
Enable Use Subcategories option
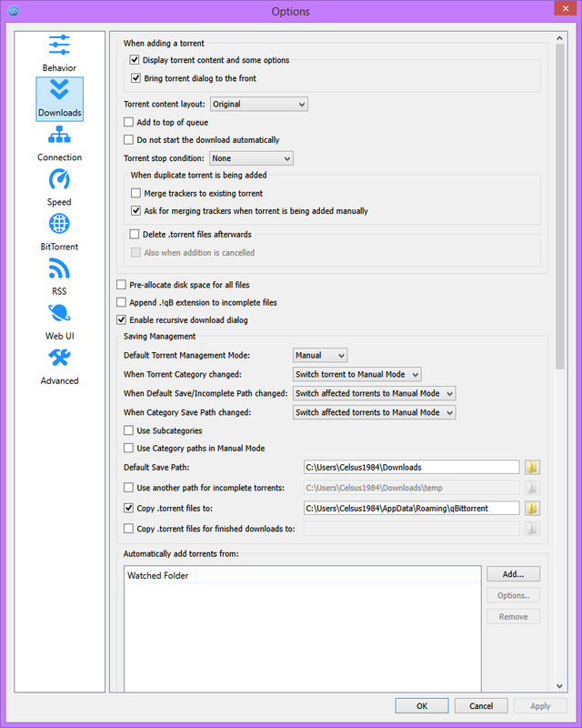point(128,430)
